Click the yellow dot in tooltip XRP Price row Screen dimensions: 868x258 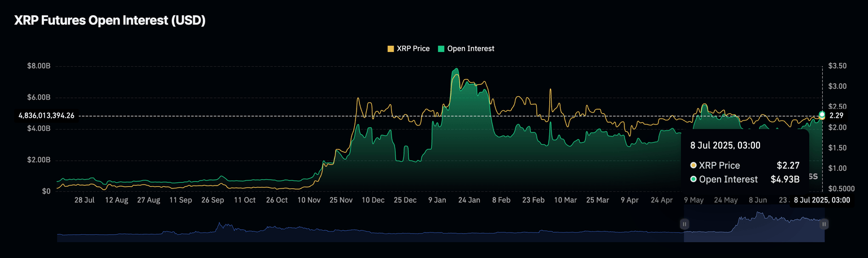(x=693, y=165)
